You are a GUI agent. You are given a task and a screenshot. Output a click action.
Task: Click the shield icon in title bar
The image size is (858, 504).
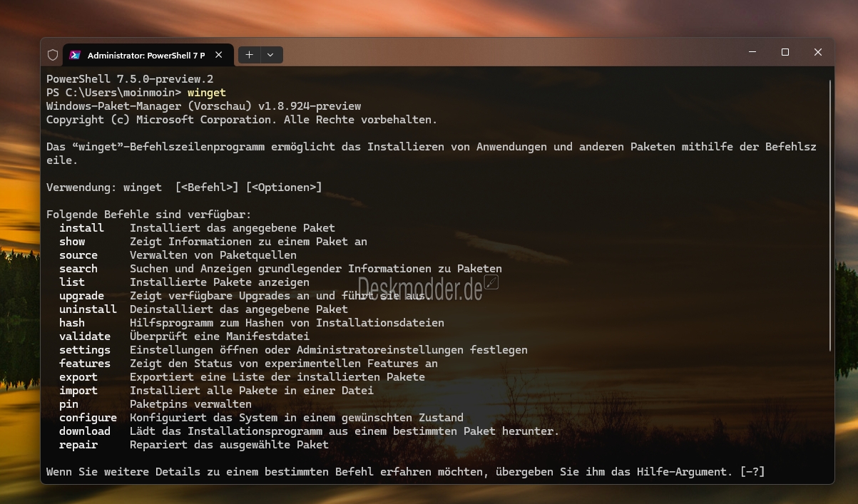[x=53, y=55]
